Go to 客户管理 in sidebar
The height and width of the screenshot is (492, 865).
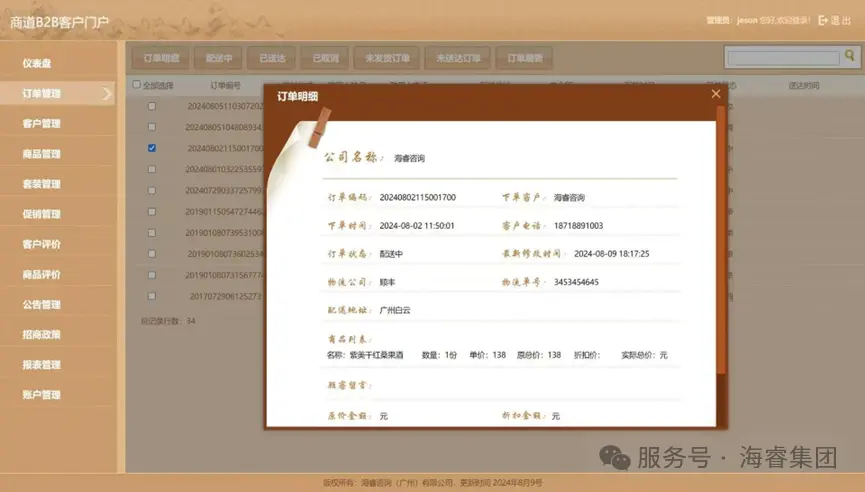pyautogui.click(x=42, y=124)
